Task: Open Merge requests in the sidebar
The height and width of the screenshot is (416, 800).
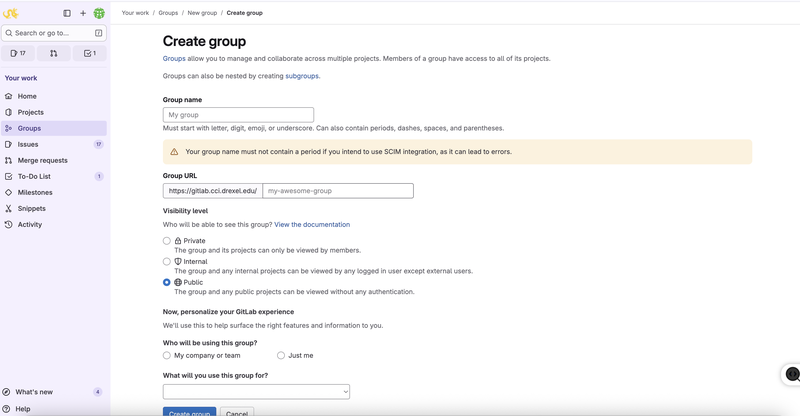Action: pos(42,160)
